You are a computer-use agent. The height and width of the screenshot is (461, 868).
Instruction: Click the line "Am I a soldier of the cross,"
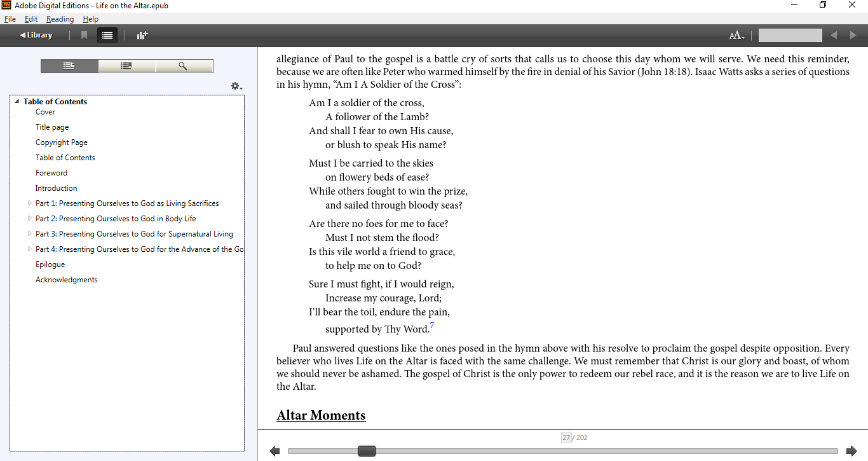point(367,102)
